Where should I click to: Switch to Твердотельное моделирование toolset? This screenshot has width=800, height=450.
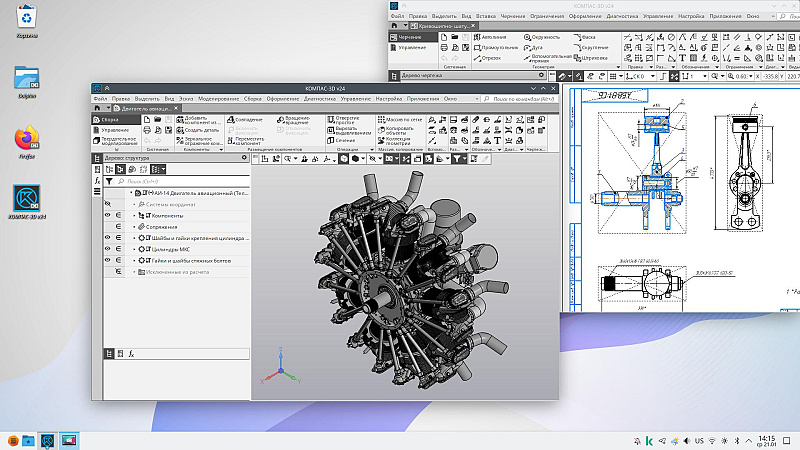[118, 140]
